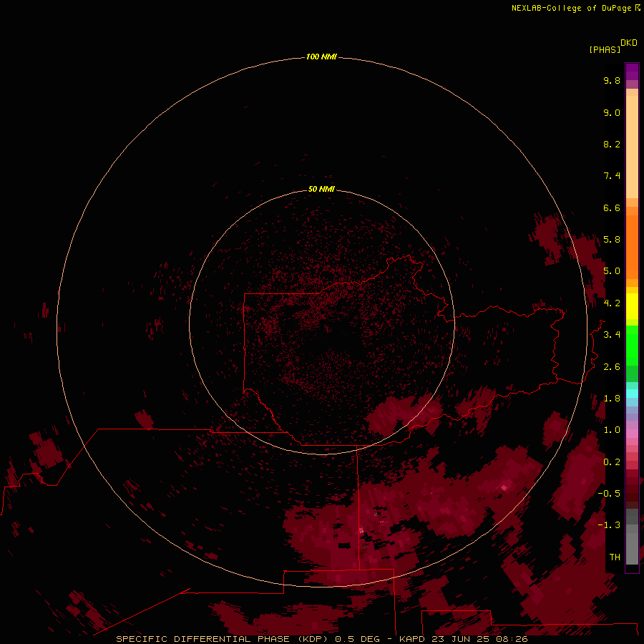Click the 100 NMI range ring label
The width and height of the screenshot is (644, 644).
click(321, 57)
